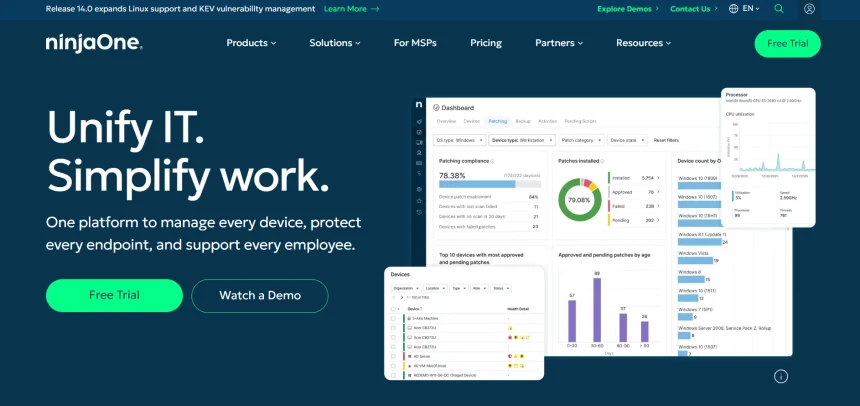Switch to the Devices tab in Dashboard
860x406 pixels.
coord(472,121)
